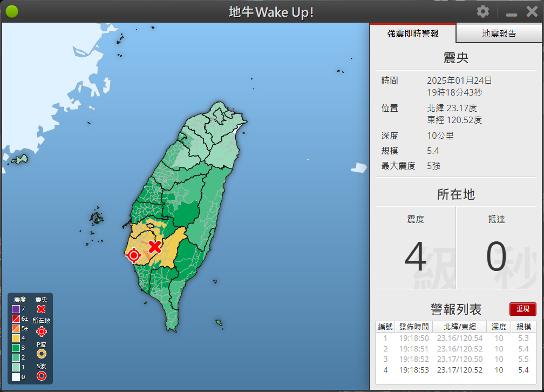
Task: Click the large local intensity number 4
Action: coord(416,256)
